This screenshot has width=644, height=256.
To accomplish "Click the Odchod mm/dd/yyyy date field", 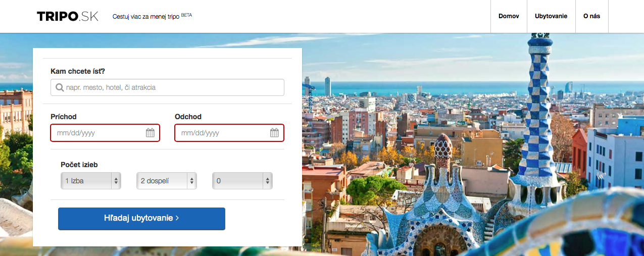I will point(229,133).
